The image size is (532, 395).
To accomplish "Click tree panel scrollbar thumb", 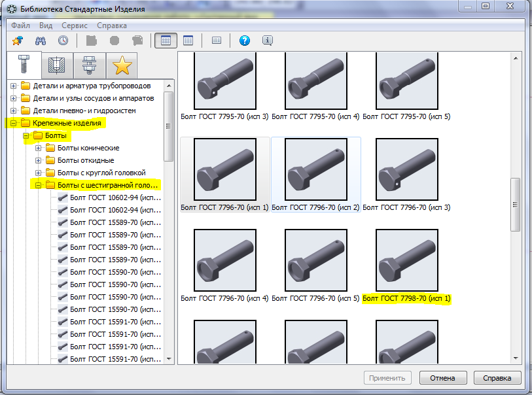I will point(168,126).
